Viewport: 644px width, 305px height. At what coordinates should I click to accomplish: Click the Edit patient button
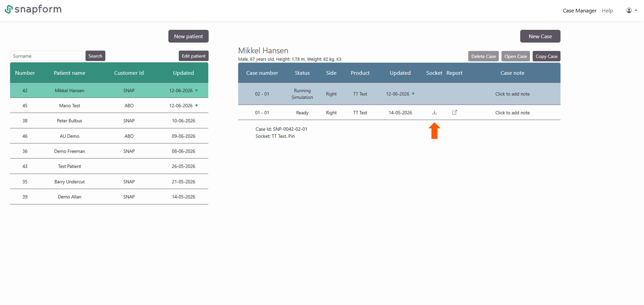coord(193,56)
